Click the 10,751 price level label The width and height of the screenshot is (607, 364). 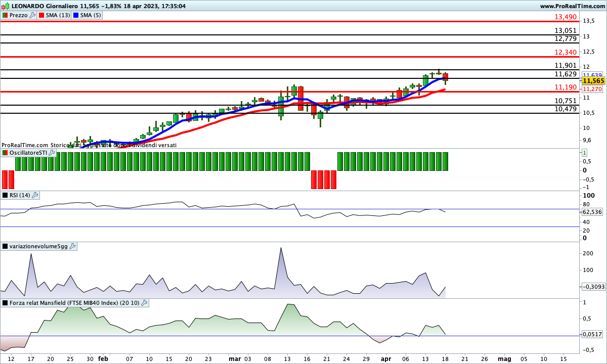[x=566, y=101]
